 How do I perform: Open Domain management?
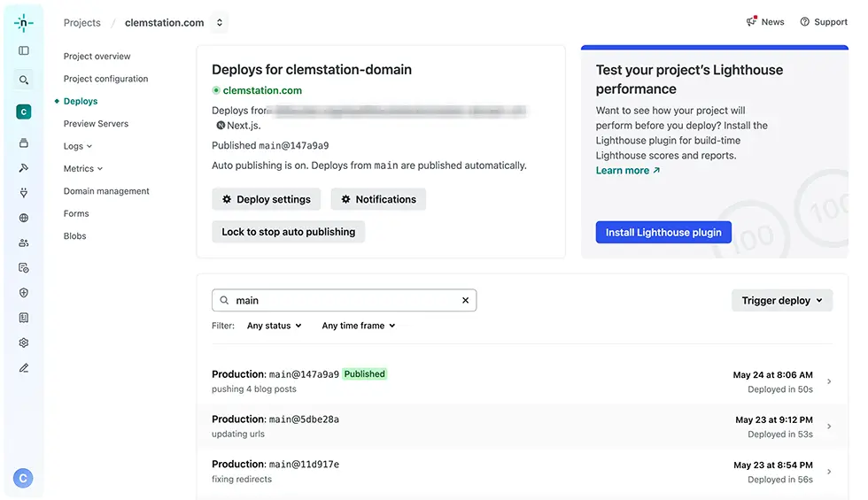click(x=106, y=191)
